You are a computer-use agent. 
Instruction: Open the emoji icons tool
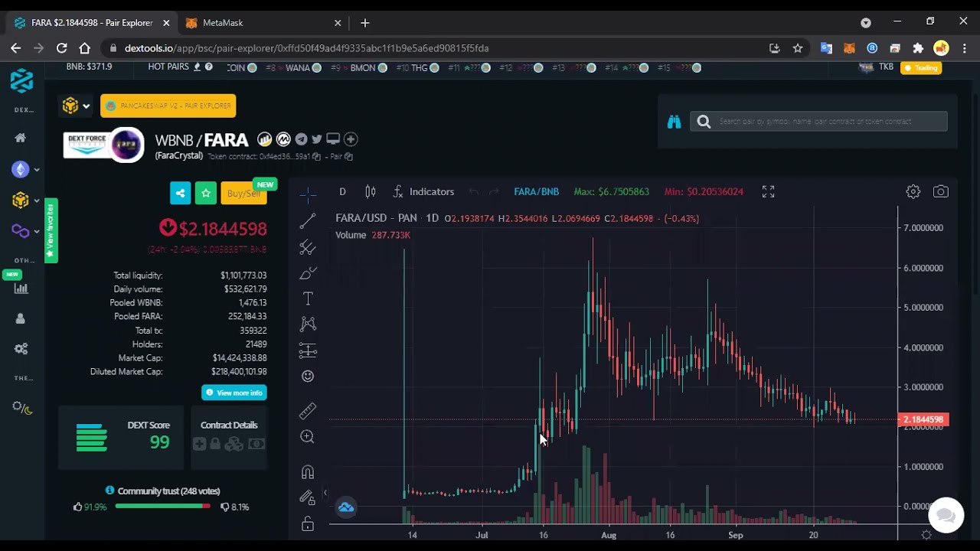[x=308, y=376]
